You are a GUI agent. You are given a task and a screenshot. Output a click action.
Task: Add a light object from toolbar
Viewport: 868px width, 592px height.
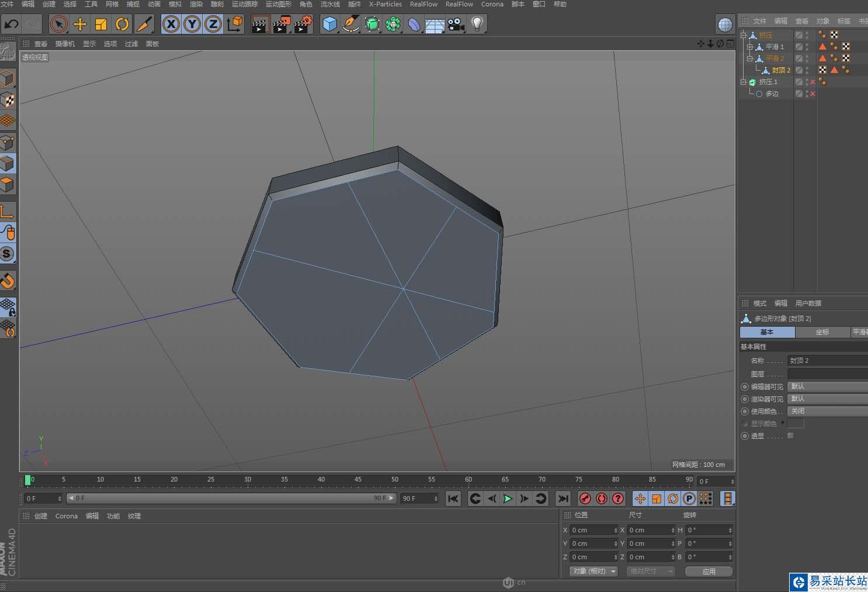477,24
